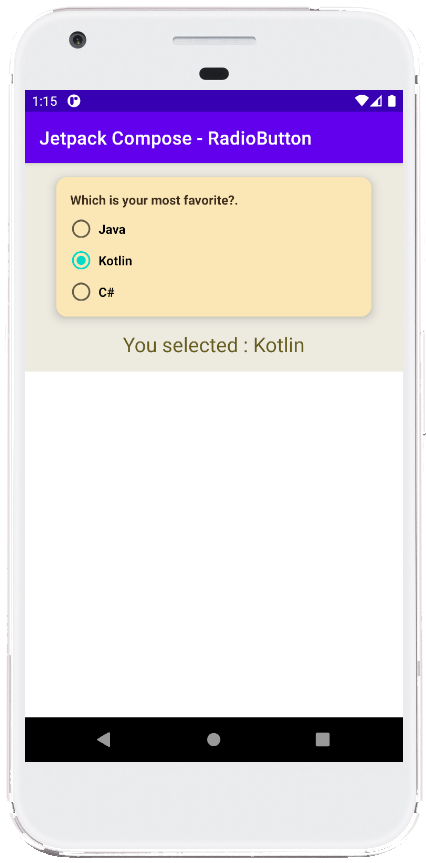Select the C# radio button
This screenshot has width=426, height=863.
81,292
